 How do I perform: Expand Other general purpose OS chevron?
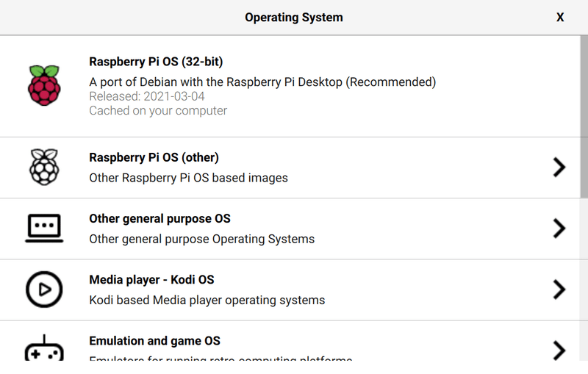tap(559, 229)
